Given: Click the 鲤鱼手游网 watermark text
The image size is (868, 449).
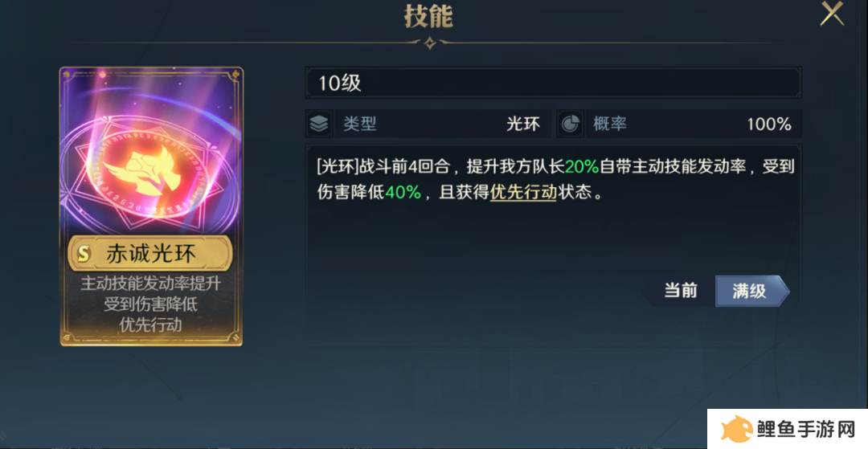Looking at the screenshot, I should click(806, 430).
